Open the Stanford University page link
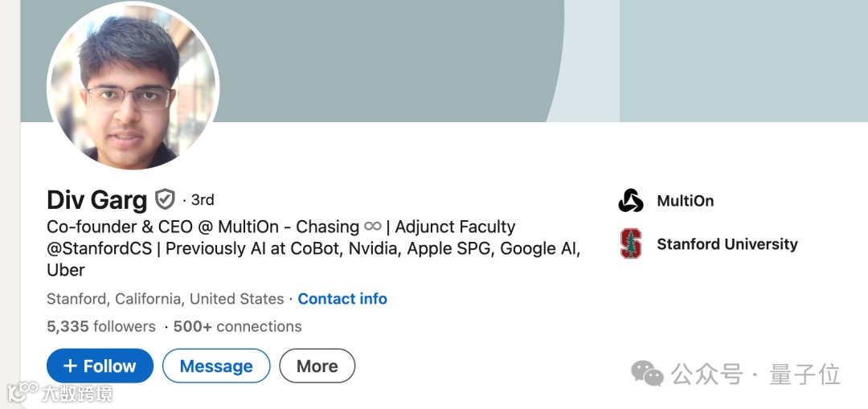Viewport: 868px width, 409px height. point(727,244)
